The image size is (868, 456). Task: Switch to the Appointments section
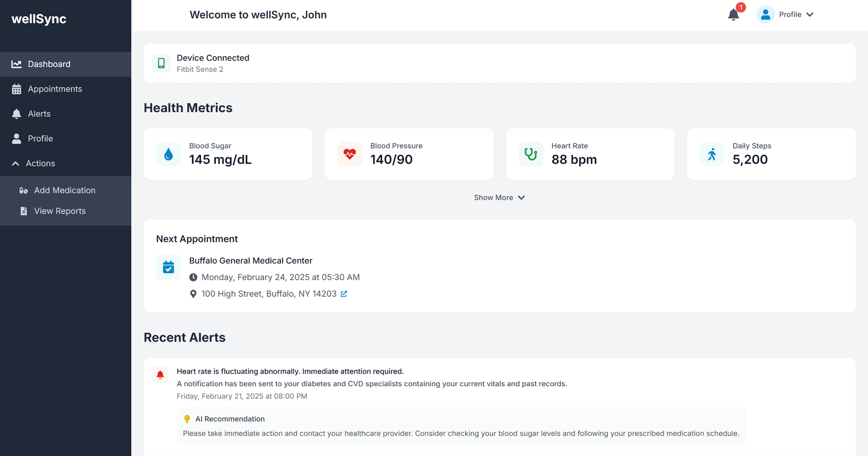pyautogui.click(x=55, y=89)
